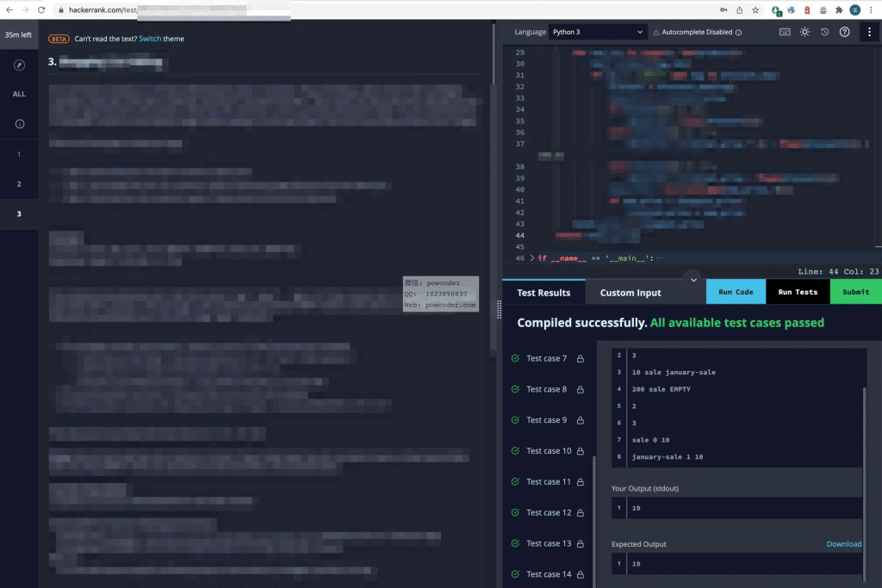Select question 2 in the sidebar
The image size is (882, 588).
(x=19, y=183)
